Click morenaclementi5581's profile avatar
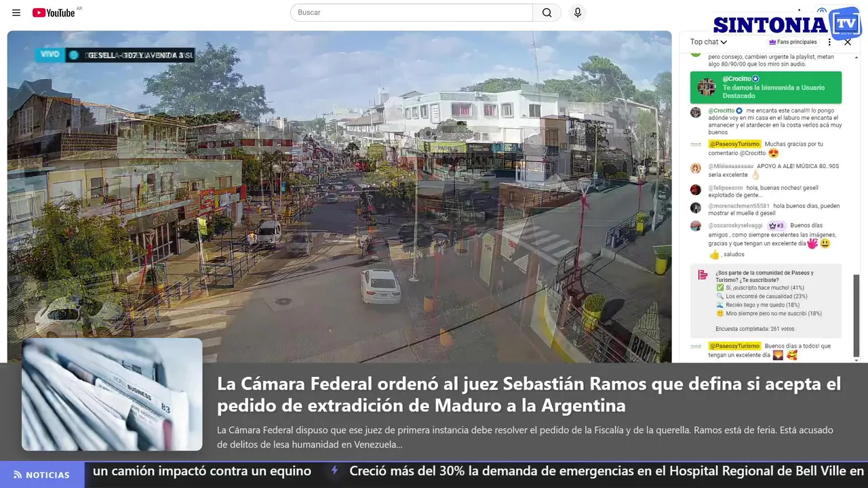This screenshot has width=868, height=488. 696,208
